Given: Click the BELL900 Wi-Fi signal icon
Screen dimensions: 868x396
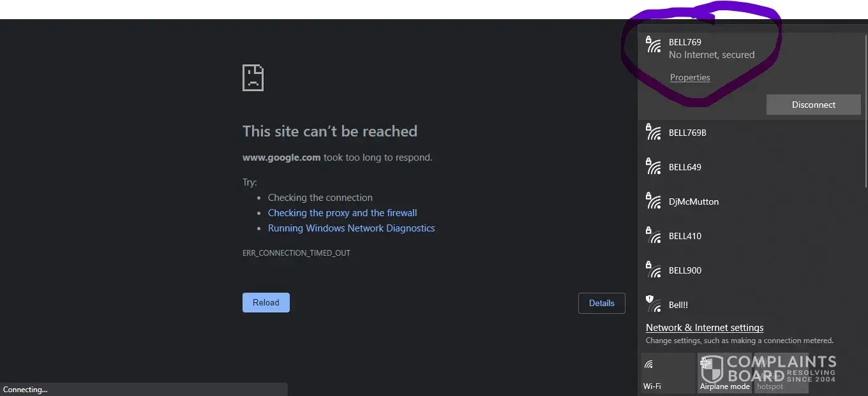Looking at the screenshot, I should (x=653, y=270).
